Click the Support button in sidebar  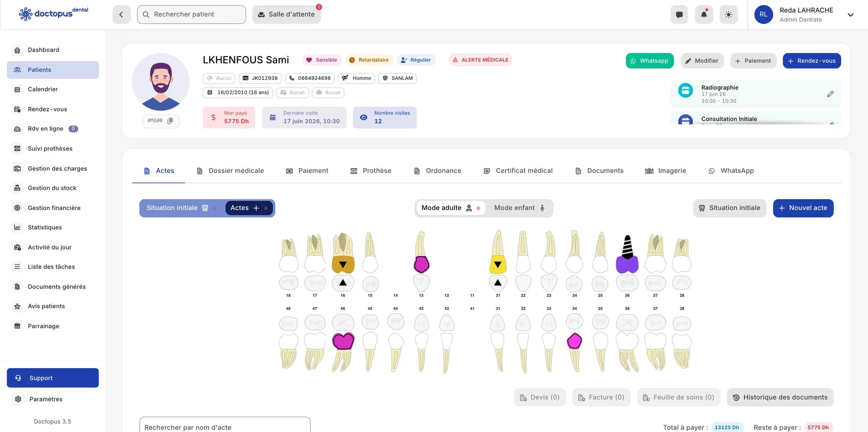click(53, 378)
